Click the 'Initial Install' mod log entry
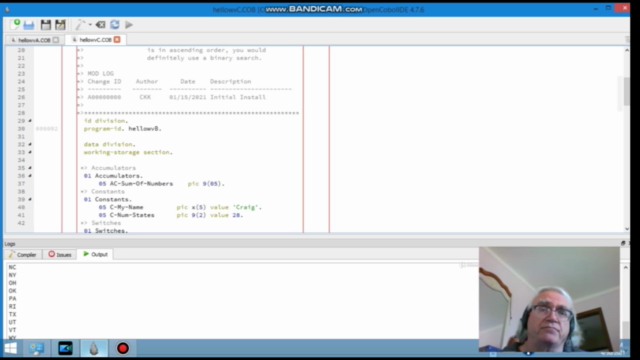This screenshot has width=640, height=360. (x=238, y=97)
